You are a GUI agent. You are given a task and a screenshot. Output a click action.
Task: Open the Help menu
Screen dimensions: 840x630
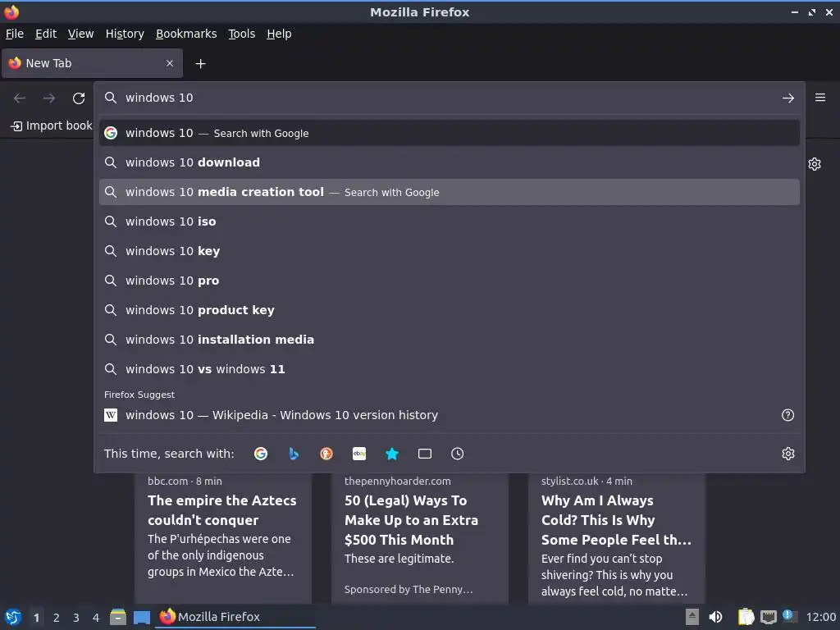(x=279, y=34)
